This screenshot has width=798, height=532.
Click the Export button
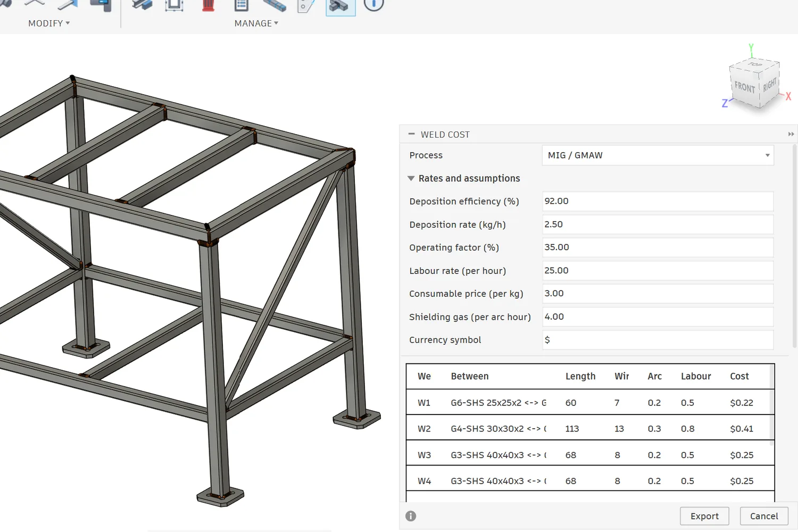pos(704,516)
